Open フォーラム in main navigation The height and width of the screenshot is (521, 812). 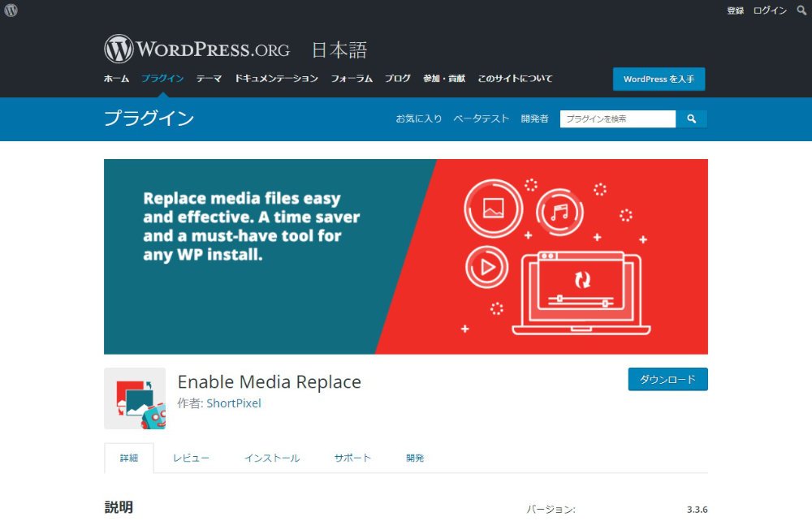click(x=352, y=79)
